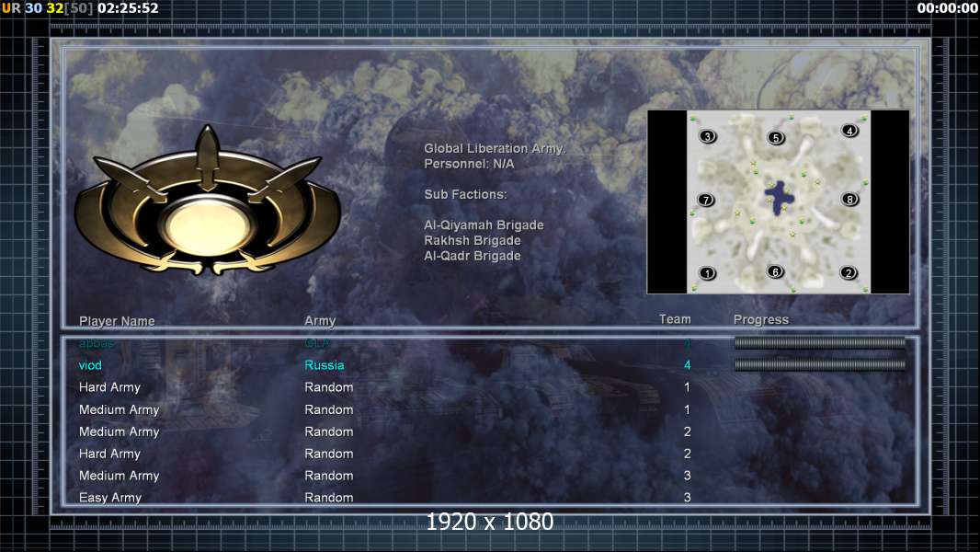Screen dimensions: 980x552
Task: Click team number 3 in Easy Army row
Action: (687, 498)
